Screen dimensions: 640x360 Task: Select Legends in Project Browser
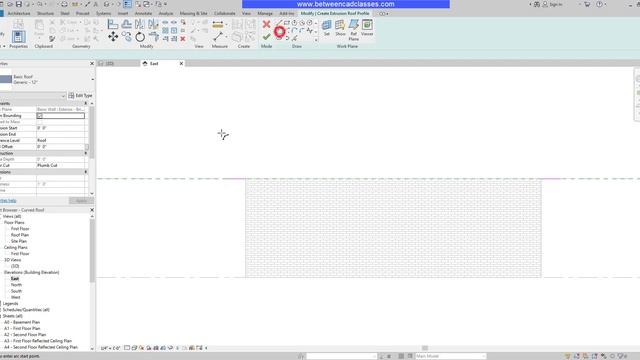pyautogui.click(x=10, y=304)
